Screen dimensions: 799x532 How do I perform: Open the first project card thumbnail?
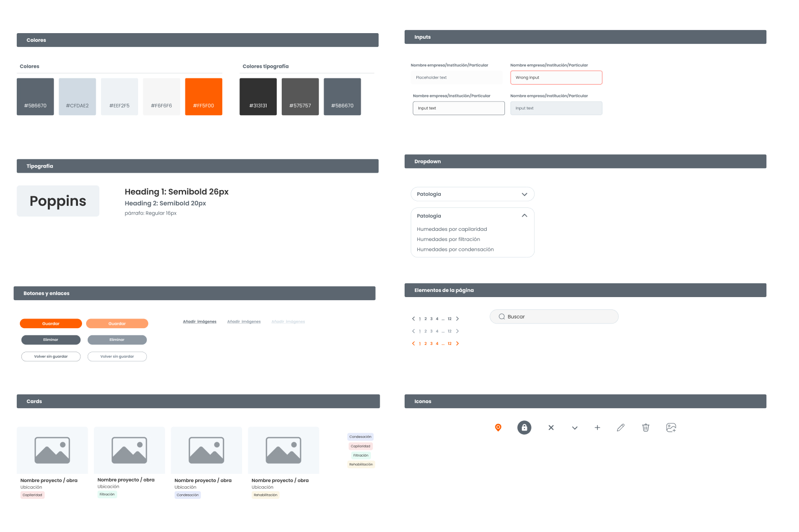(x=52, y=450)
